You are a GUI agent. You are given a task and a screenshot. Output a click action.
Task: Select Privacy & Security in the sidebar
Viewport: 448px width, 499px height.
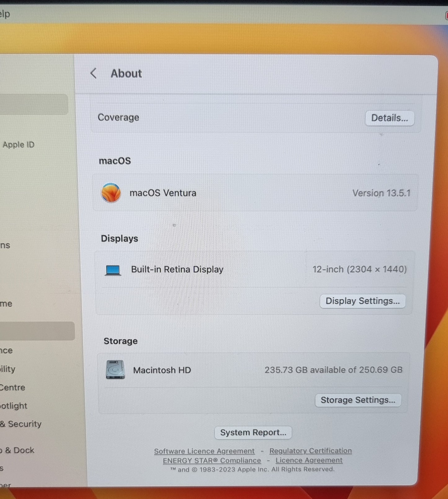click(x=21, y=424)
